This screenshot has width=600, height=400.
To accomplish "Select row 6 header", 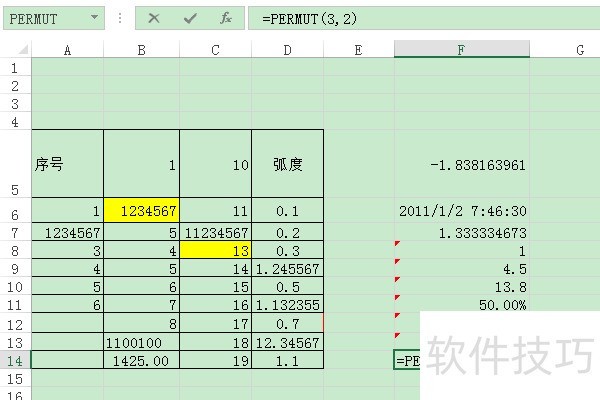I will 15,210.
